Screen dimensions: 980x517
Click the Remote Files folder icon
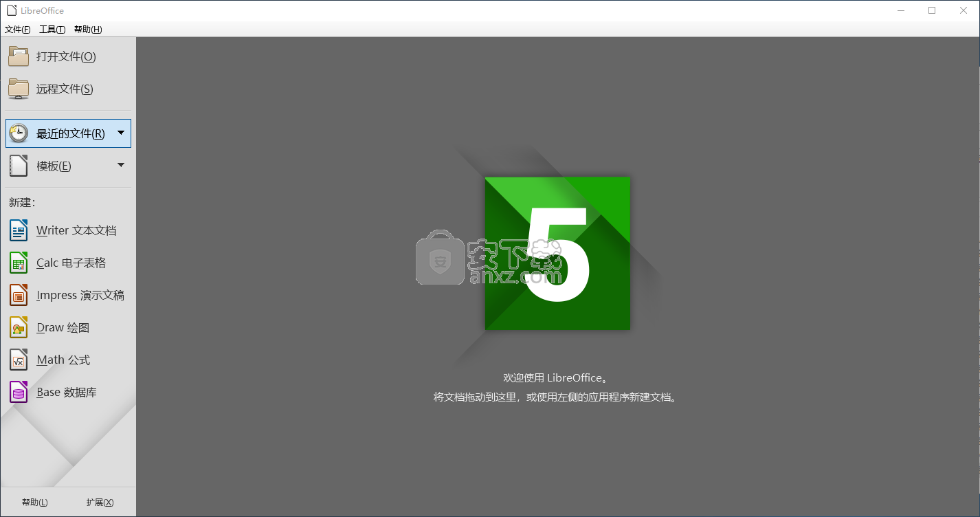pyautogui.click(x=19, y=89)
